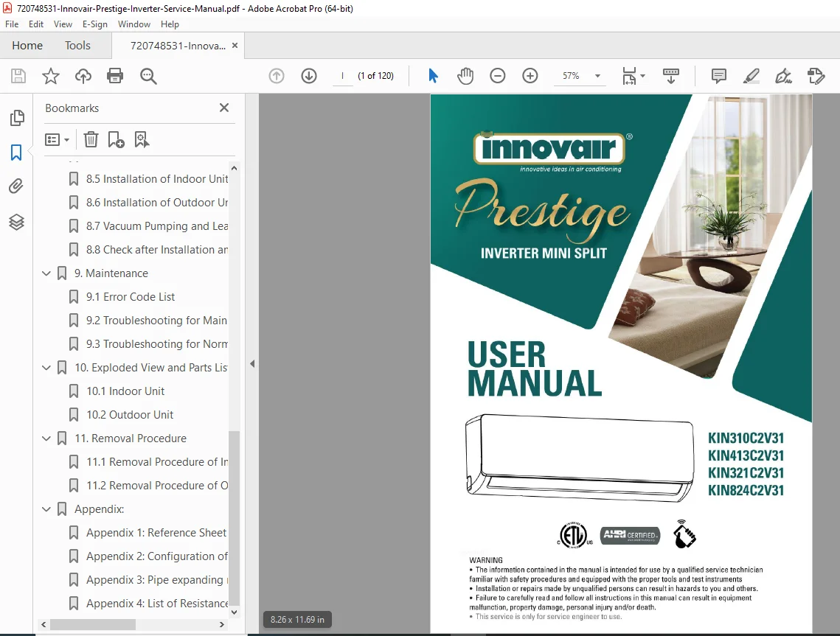Open the Attachments paperclip panel
Image resolution: width=840 pixels, height=636 pixels.
coord(16,186)
